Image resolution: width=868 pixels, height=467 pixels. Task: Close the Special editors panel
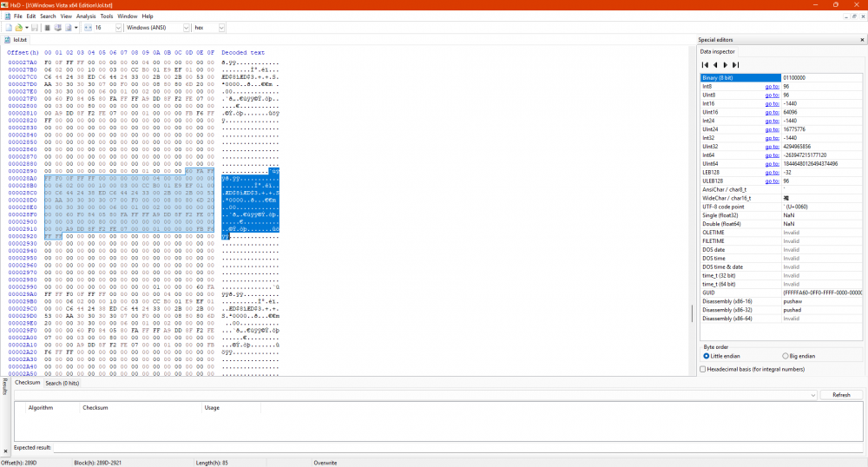coord(860,40)
